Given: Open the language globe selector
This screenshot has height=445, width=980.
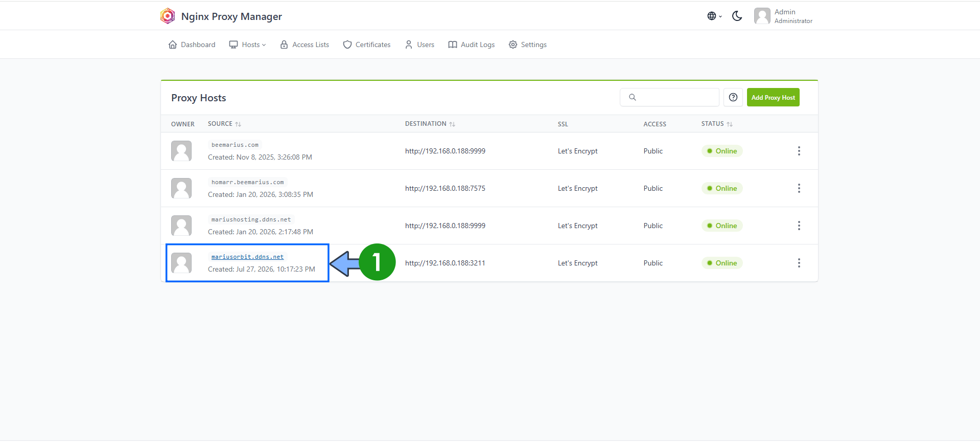Looking at the screenshot, I should [x=714, y=16].
